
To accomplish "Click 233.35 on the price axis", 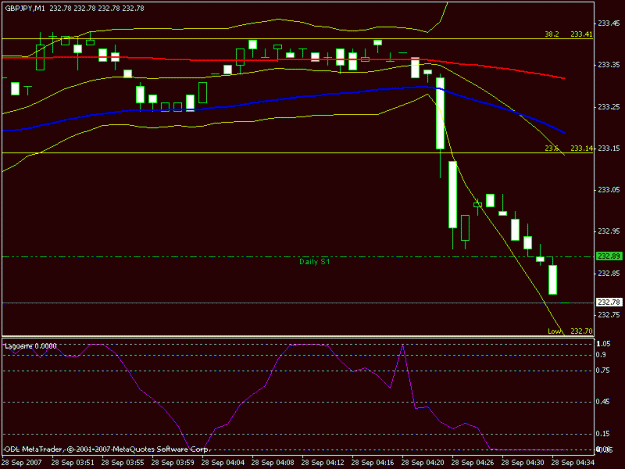I will coord(609,65).
